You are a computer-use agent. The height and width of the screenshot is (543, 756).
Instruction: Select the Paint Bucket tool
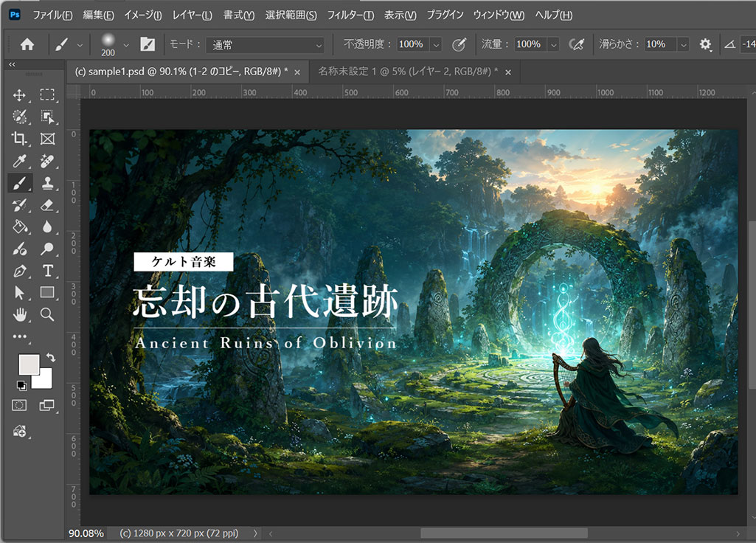pos(19,226)
